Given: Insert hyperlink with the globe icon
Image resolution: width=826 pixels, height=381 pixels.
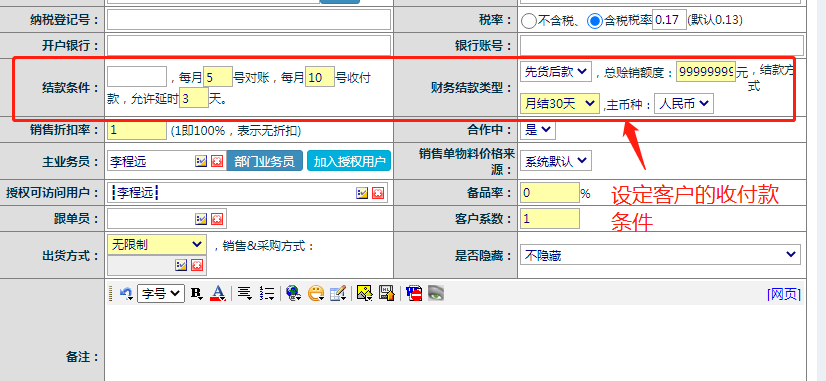Looking at the screenshot, I should [x=293, y=294].
